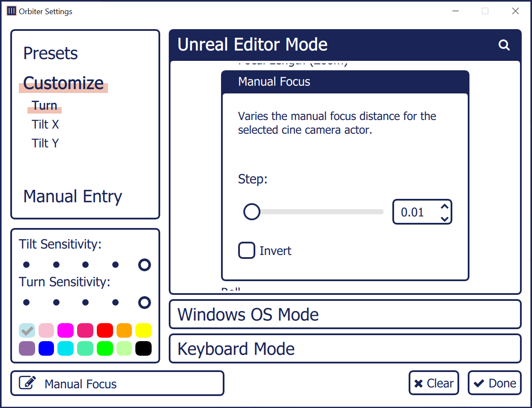
Task: Click the Orbiter app icon in title bar
Action: (12, 11)
